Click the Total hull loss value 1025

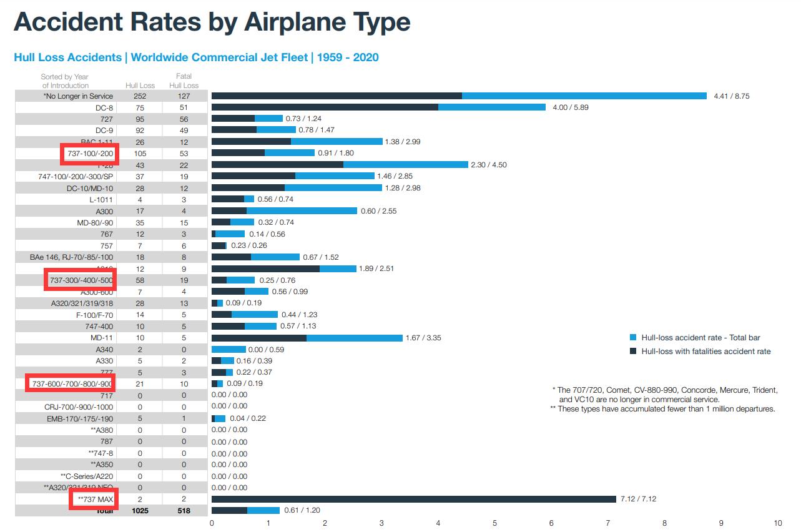coord(140,510)
